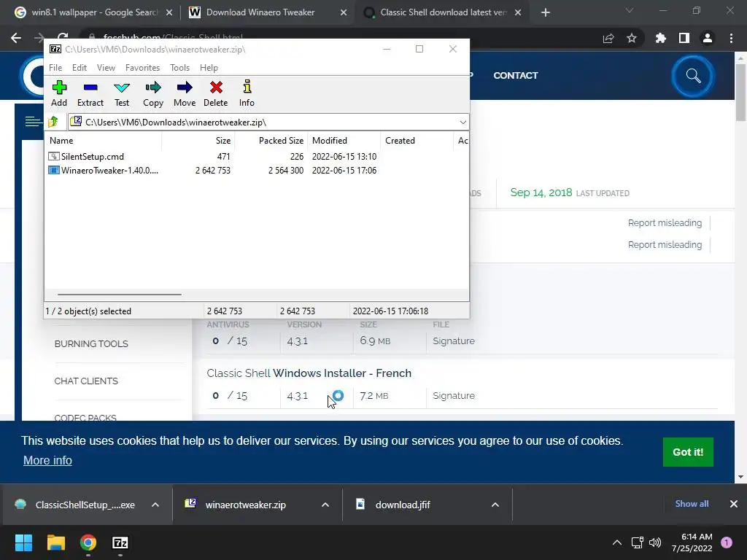Open File Explorer from the taskbar
The image size is (747, 560).
click(x=55, y=542)
